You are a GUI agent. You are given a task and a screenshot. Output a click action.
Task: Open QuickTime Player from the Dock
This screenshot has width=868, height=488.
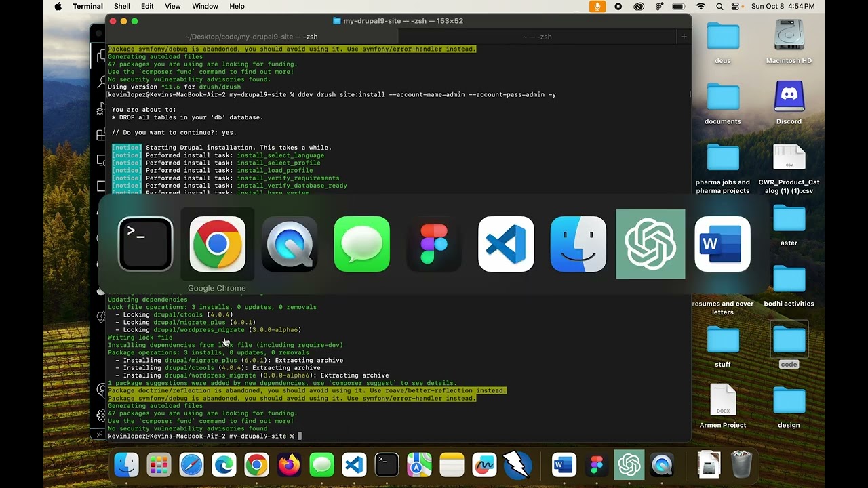(x=662, y=465)
